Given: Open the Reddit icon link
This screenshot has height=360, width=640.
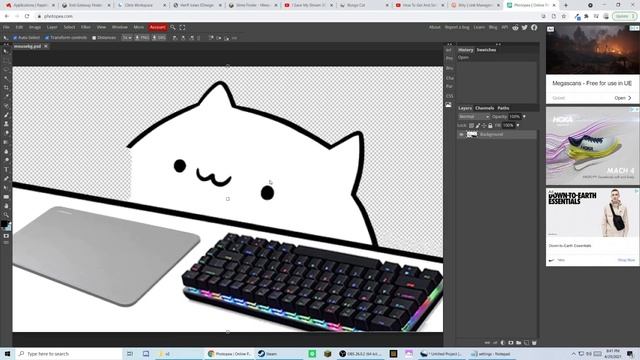Looking at the screenshot, I should [x=516, y=27].
